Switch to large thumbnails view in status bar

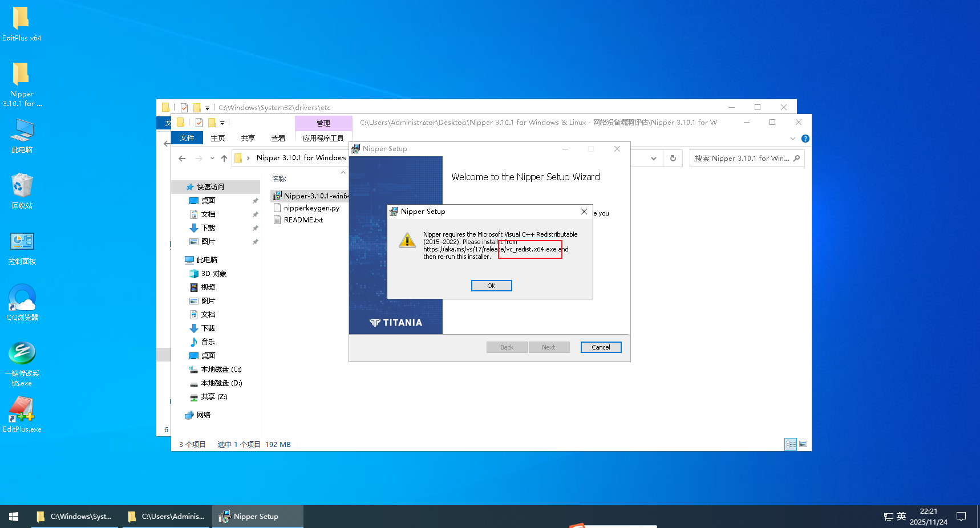pyautogui.click(x=803, y=444)
